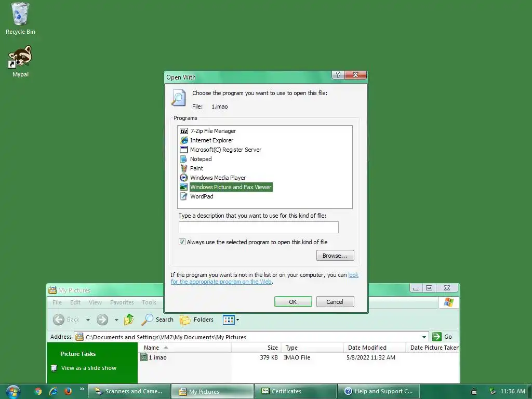Select the 7-Zip File Manager icon
532x399 pixels.
[183, 131]
